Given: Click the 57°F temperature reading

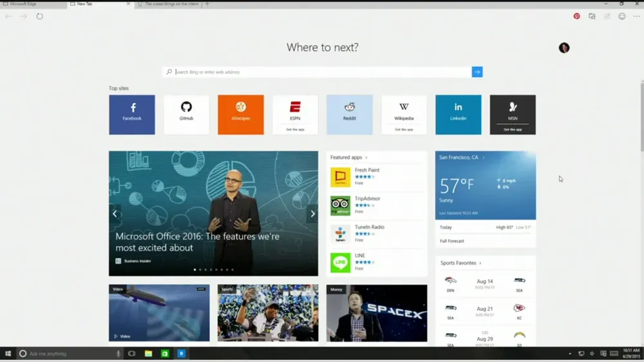Looking at the screenshot, I should coord(457,186).
